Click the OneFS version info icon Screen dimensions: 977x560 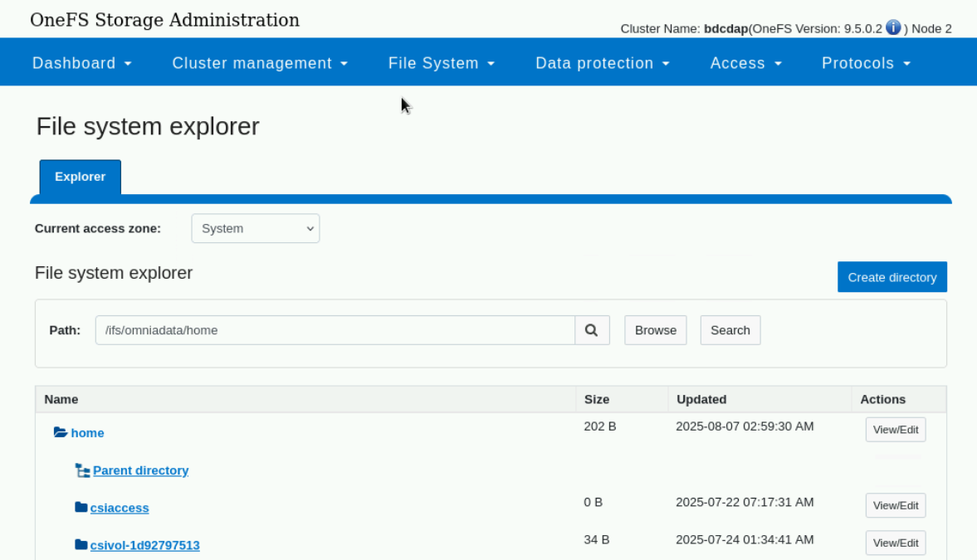point(893,27)
